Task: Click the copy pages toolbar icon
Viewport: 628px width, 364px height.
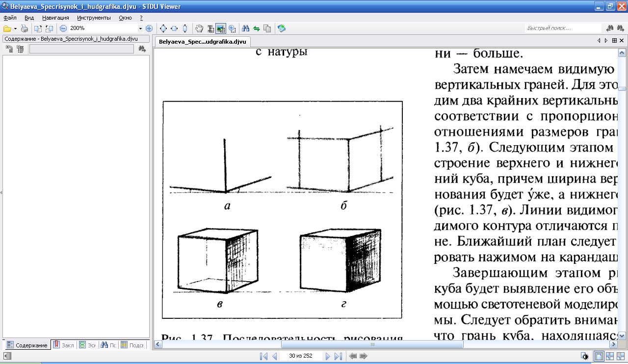Action: [267, 28]
